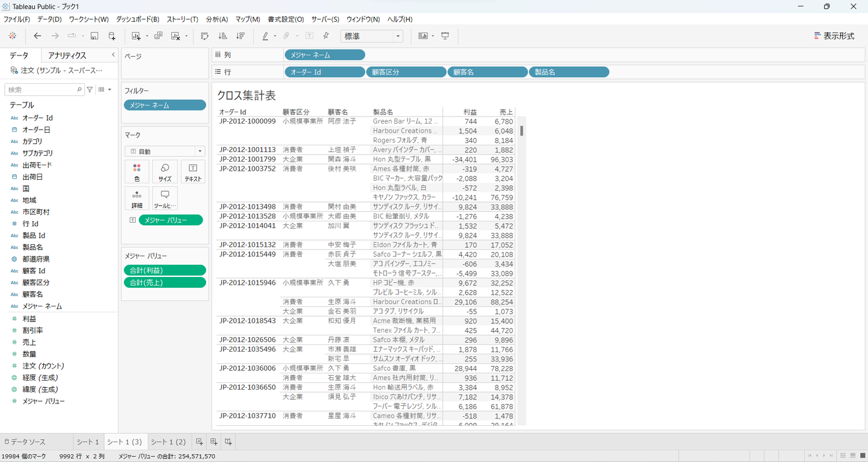Viewport: 868px width, 462px height.
Task: Sort ascending using the toolbar icon
Action: [x=222, y=36]
